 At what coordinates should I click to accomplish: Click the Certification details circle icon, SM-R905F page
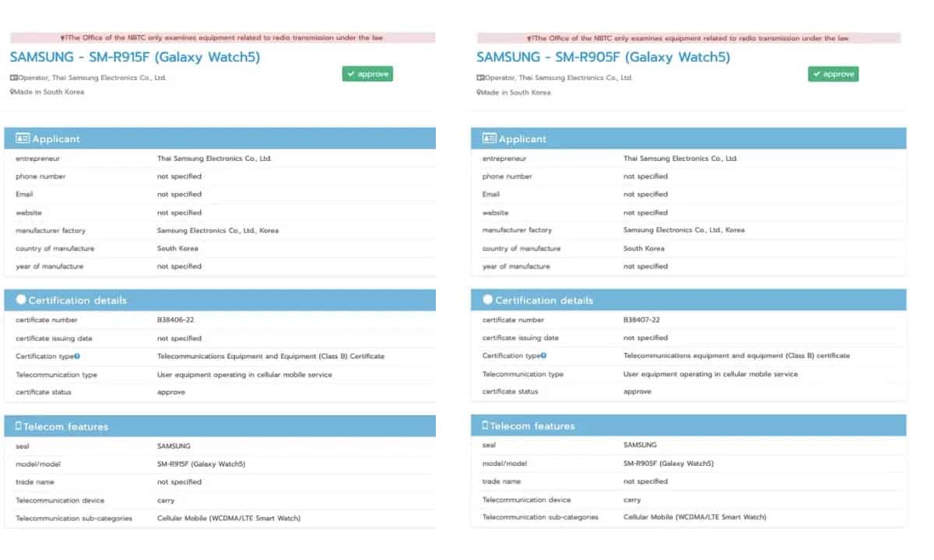coord(488,299)
